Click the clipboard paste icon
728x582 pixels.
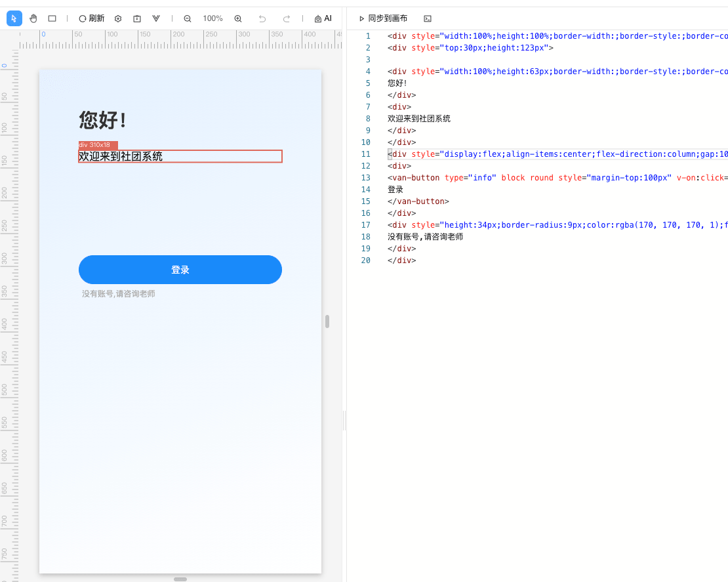coord(137,18)
